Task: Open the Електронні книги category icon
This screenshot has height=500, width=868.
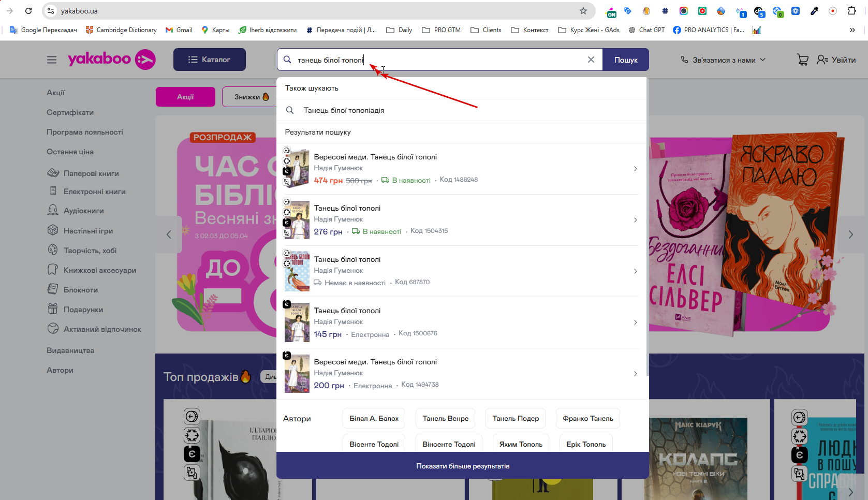Action: click(53, 191)
